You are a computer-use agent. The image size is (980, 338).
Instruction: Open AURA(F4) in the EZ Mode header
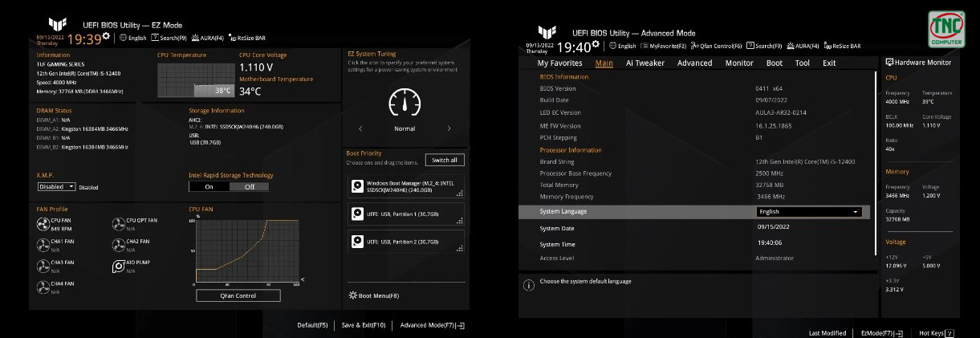tap(209, 38)
